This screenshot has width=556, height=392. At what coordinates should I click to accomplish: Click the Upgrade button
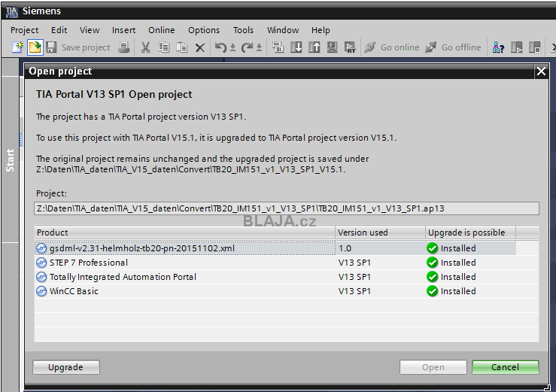point(66,367)
